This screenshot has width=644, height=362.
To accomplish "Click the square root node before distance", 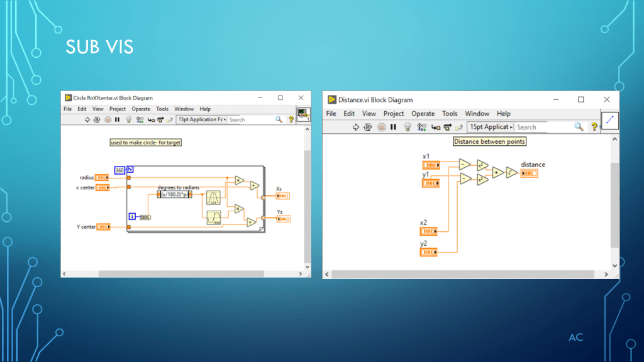I will tap(512, 172).
